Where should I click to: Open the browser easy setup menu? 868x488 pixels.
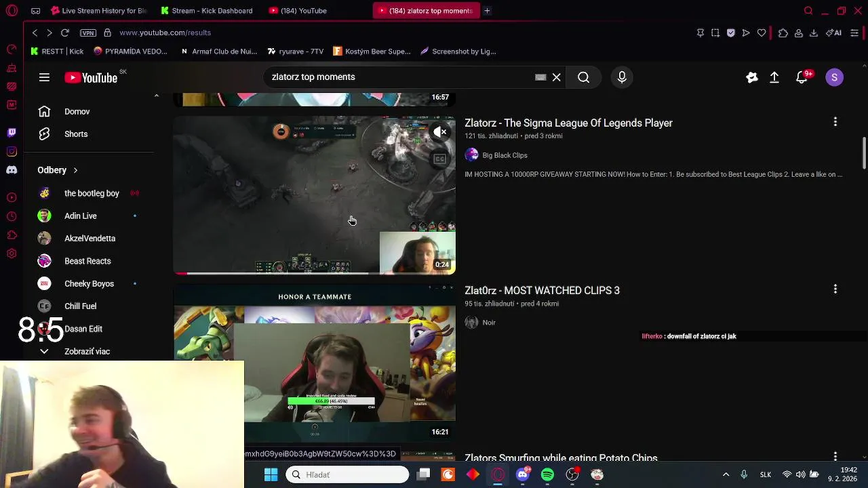tap(854, 33)
